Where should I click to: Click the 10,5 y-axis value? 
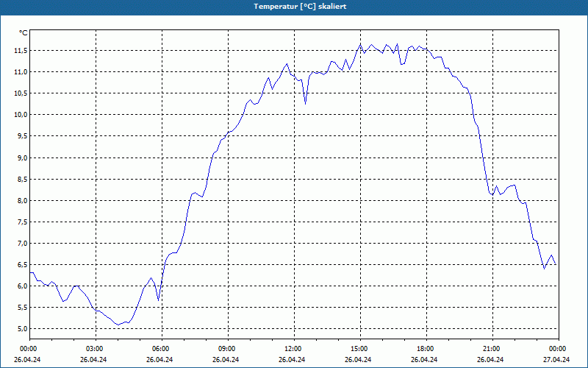coord(21,93)
